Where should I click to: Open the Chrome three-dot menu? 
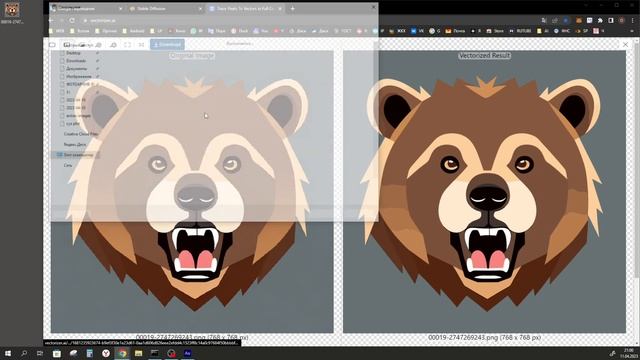pyautogui.click(x=633, y=20)
